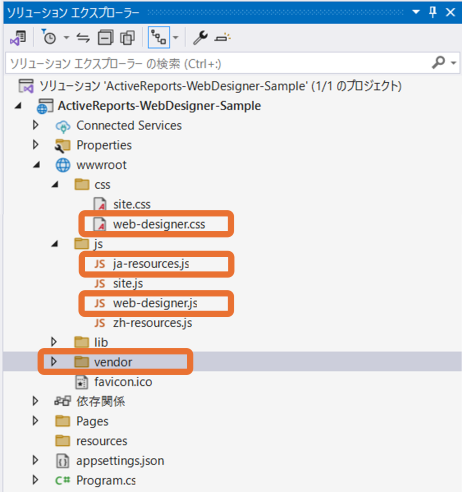Open the file nesting options dropdown arrow

176,37
